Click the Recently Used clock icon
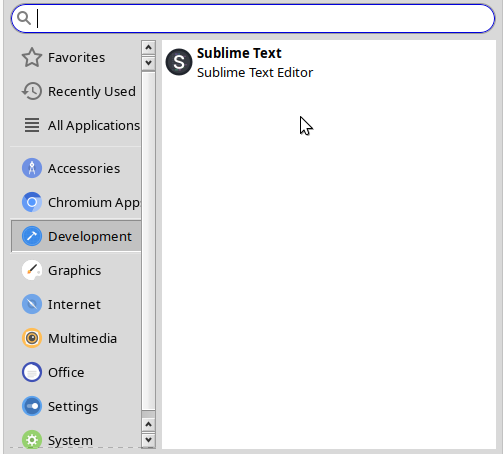 (32, 91)
